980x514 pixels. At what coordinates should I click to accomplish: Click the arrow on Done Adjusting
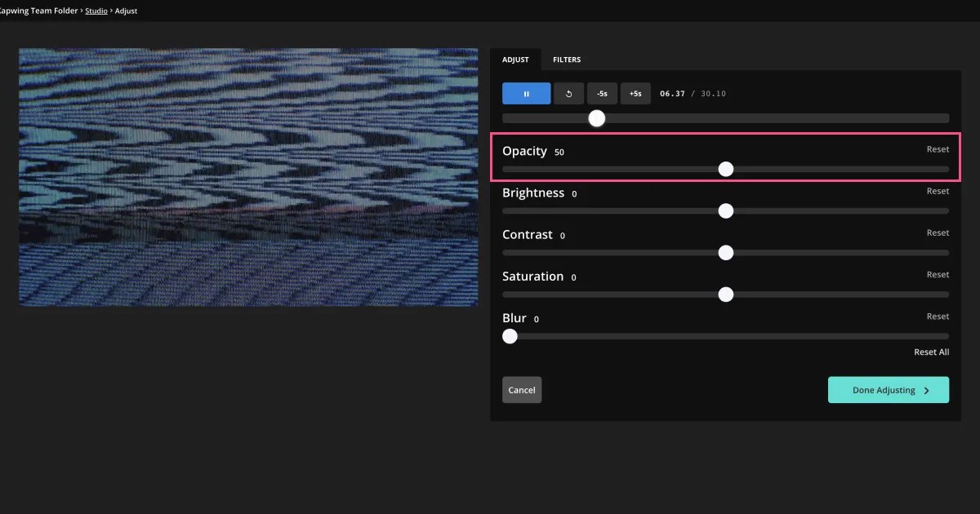tap(927, 390)
